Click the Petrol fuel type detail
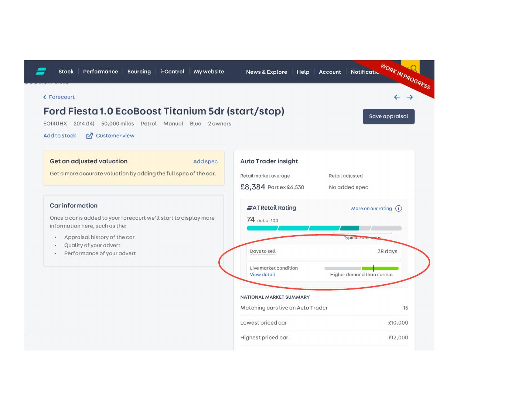Image resolution: width=532 pixels, height=411 pixels. click(149, 123)
